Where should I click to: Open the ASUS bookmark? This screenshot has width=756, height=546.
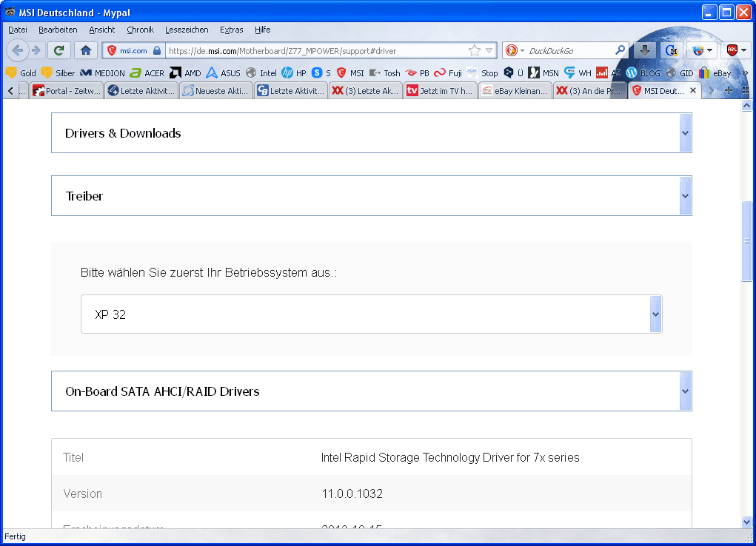click(223, 73)
